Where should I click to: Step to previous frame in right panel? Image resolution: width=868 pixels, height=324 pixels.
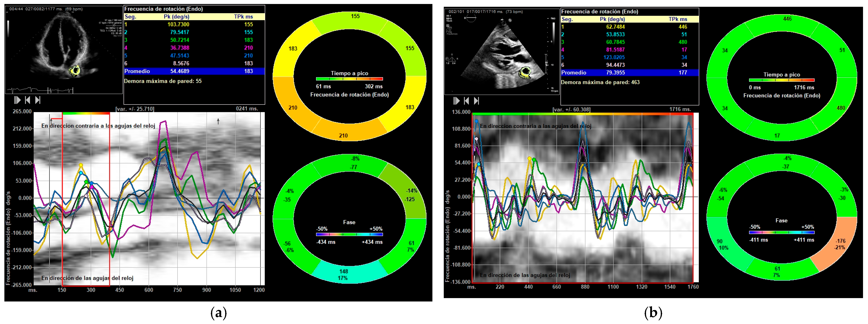[466, 101]
